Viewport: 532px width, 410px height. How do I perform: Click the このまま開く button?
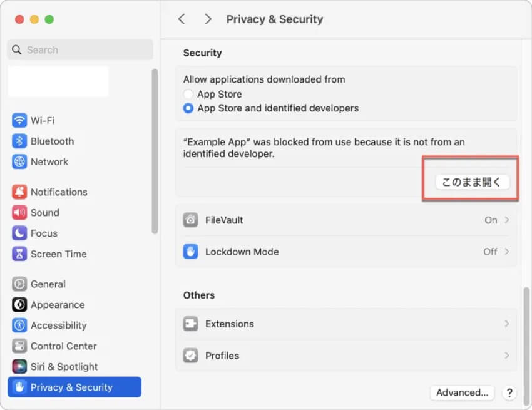pos(472,182)
